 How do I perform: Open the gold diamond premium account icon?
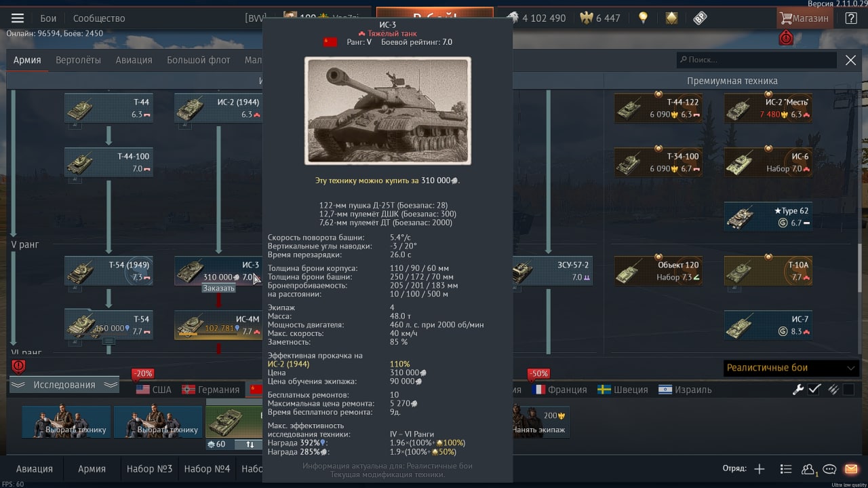[x=671, y=18]
